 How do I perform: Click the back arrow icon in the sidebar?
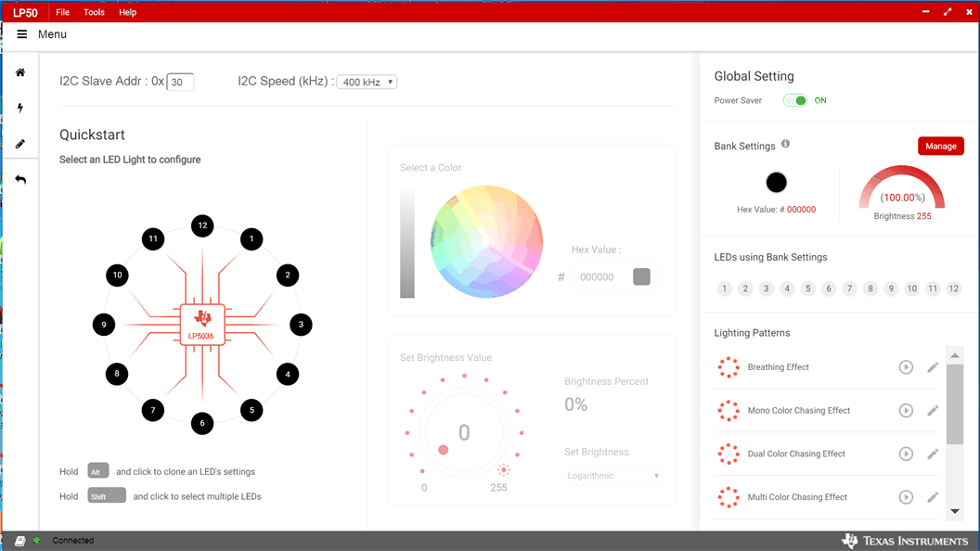pos(20,178)
